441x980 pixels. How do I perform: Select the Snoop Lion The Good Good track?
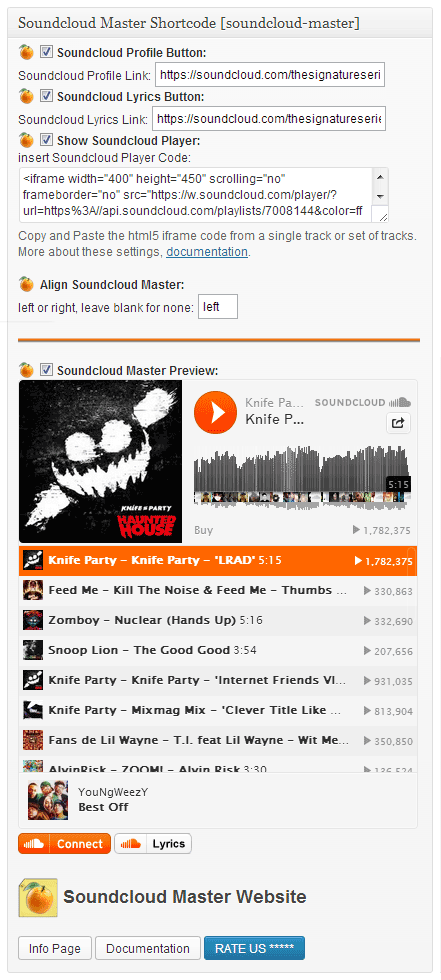[x=218, y=650]
